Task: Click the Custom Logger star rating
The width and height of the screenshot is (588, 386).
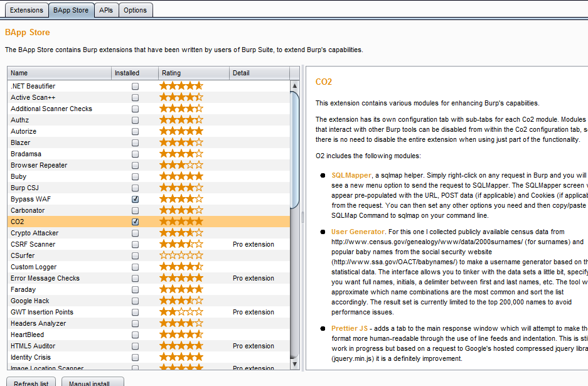Action: [181, 267]
